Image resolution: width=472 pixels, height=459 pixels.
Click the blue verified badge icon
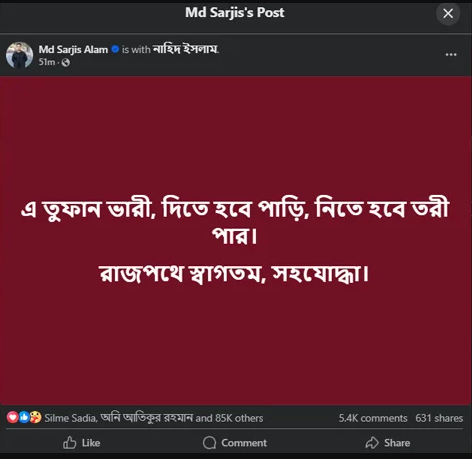tap(115, 49)
